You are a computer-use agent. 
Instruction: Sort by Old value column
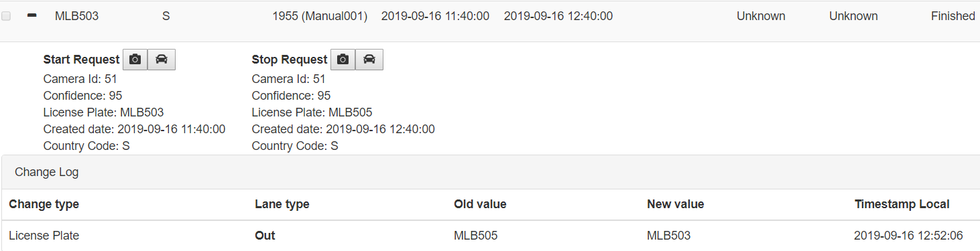pyautogui.click(x=480, y=204)
